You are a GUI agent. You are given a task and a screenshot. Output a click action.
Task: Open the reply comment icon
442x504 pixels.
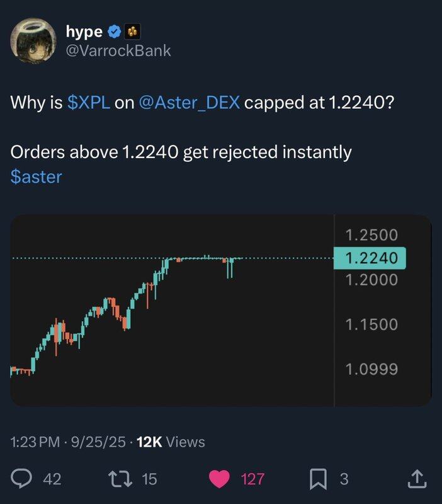(x=21, y=479)
